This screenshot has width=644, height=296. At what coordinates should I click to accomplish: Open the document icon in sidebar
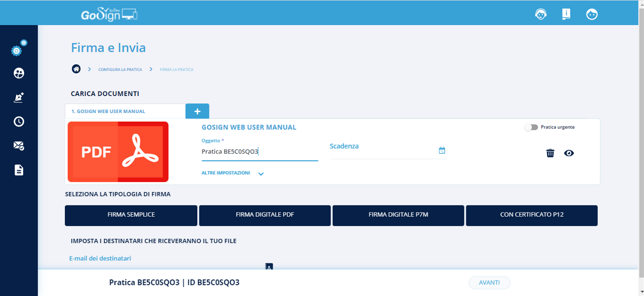click(19, 170)
